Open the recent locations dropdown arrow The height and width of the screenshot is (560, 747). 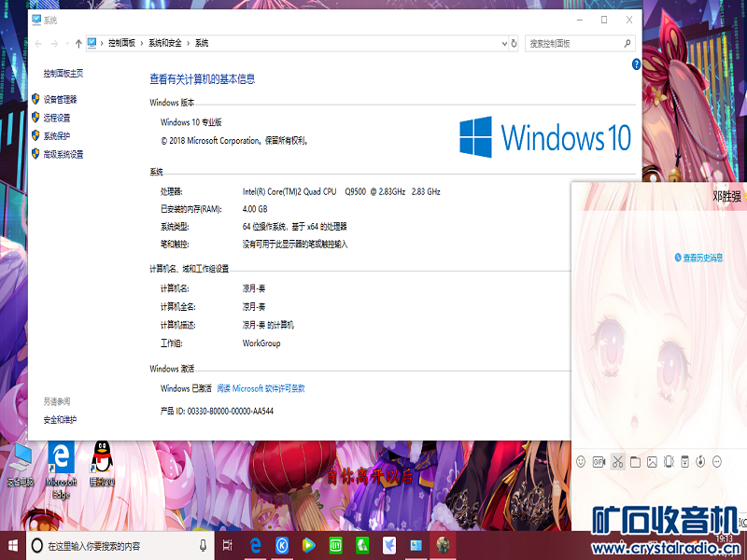[x=66, y=43]
